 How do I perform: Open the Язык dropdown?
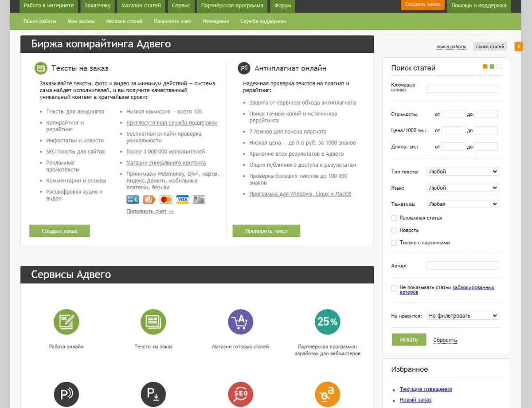[463, 188]
